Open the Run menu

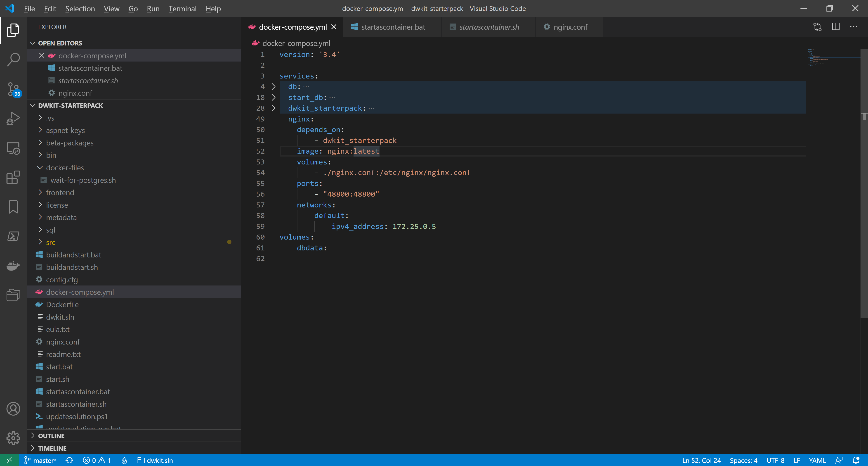pos(153,8)
